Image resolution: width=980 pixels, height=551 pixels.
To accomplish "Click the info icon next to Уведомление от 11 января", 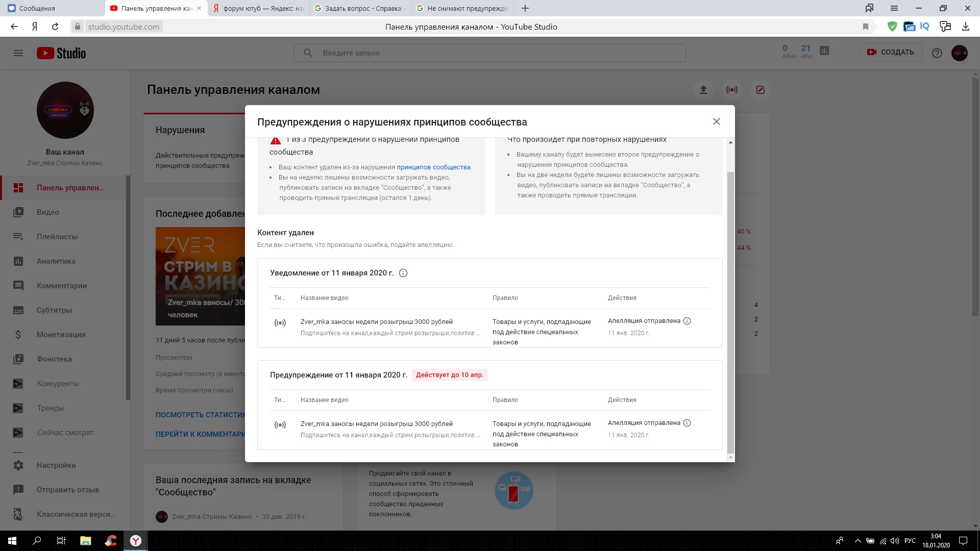I will point(403,273).
